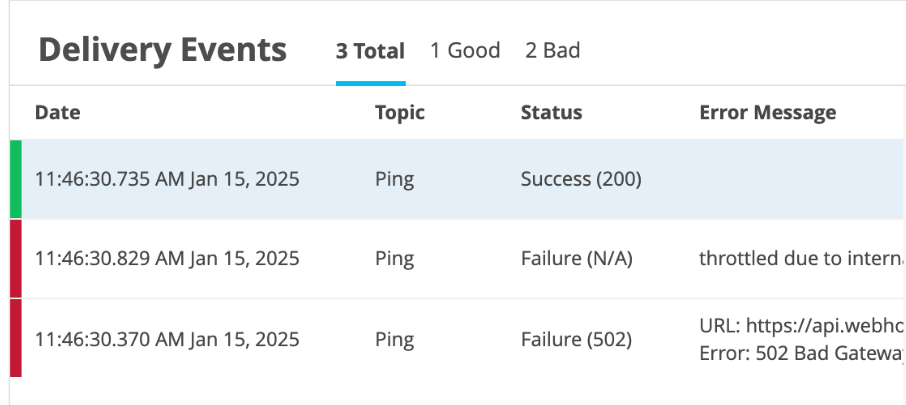Click the Topic column header

400,113
